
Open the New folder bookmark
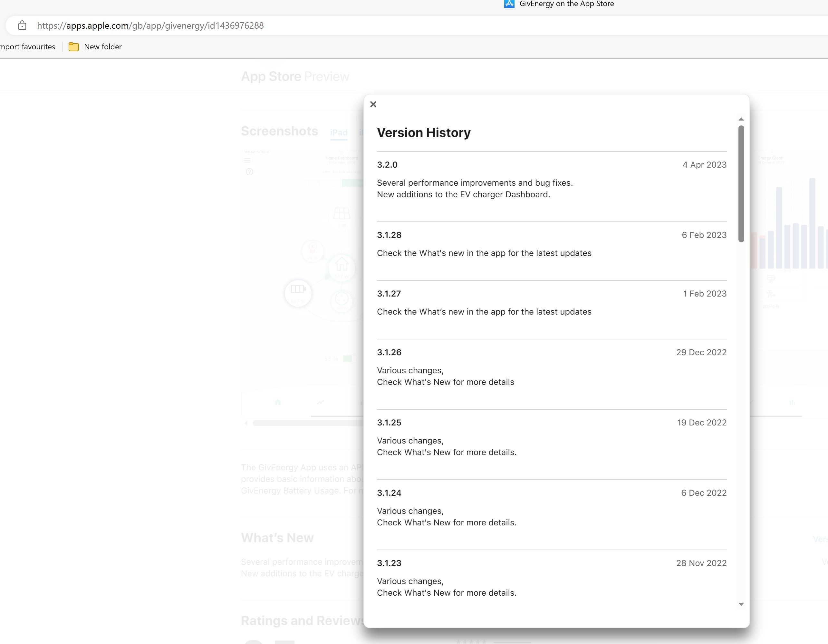(x=95, y=47)
